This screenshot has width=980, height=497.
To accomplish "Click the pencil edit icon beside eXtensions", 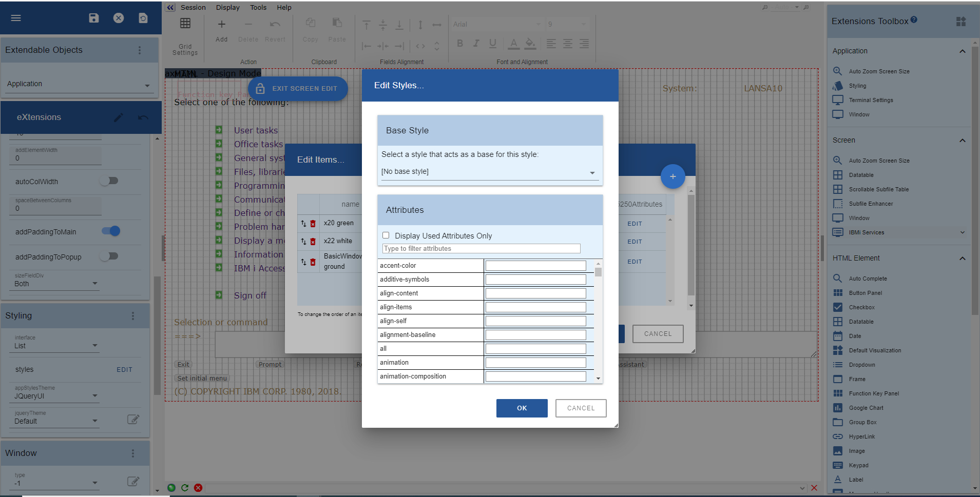I will pos(118,117).
